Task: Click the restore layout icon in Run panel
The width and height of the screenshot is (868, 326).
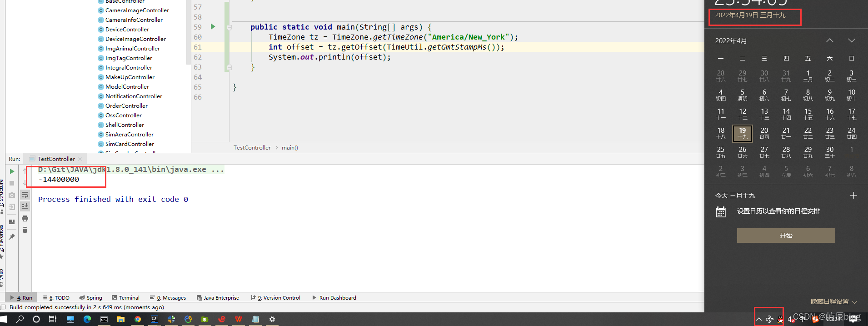Action: (x=12, y=222)
